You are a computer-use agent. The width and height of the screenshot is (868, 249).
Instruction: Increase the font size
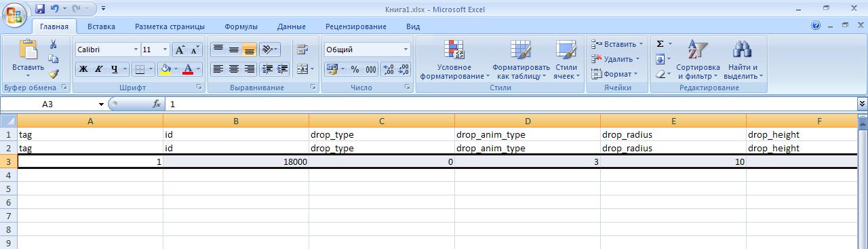pos(180,50)
